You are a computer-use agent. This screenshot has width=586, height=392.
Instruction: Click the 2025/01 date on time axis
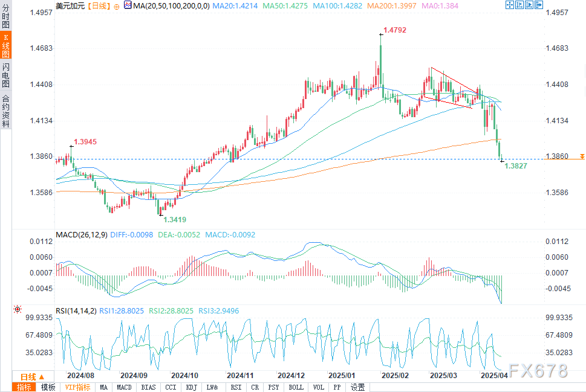[342, 376]
